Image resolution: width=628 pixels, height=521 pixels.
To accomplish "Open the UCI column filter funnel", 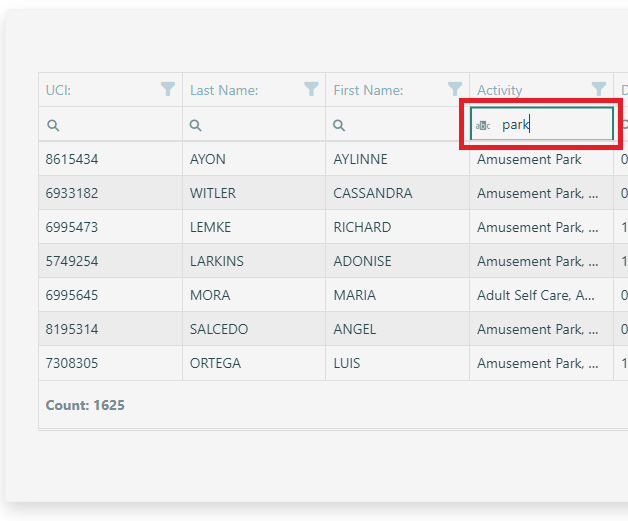I will coord(168,90).
